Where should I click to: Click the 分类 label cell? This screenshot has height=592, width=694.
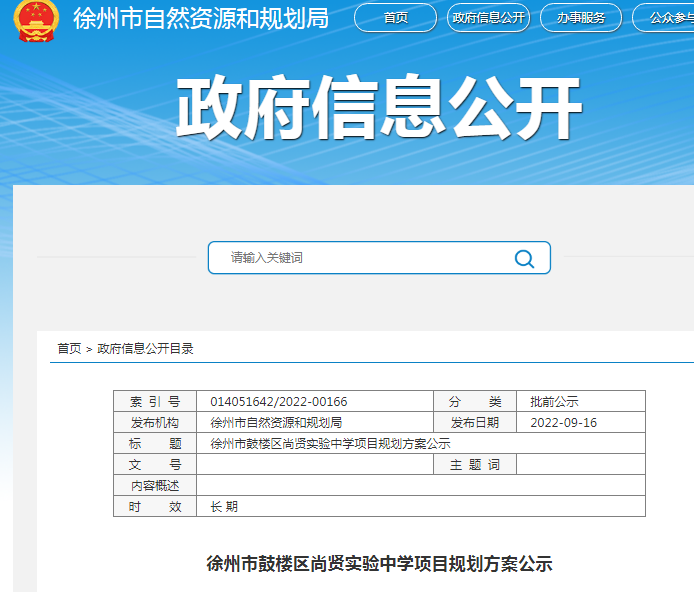(475, 401)
